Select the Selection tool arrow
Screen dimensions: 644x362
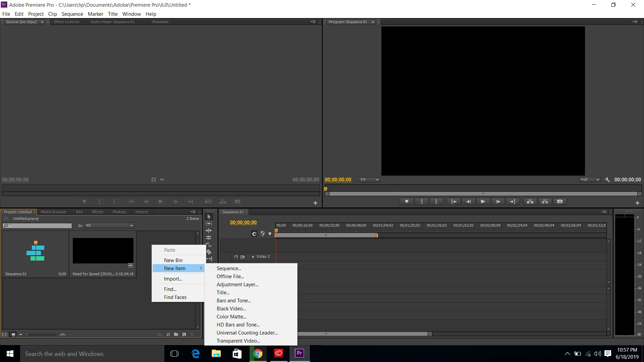[209, 217]
